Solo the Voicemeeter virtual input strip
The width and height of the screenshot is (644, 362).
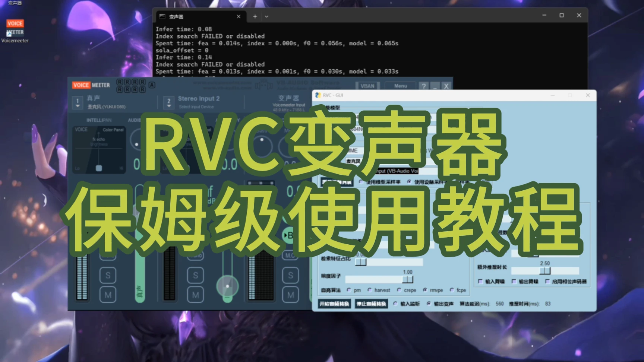tap(290, 276)
